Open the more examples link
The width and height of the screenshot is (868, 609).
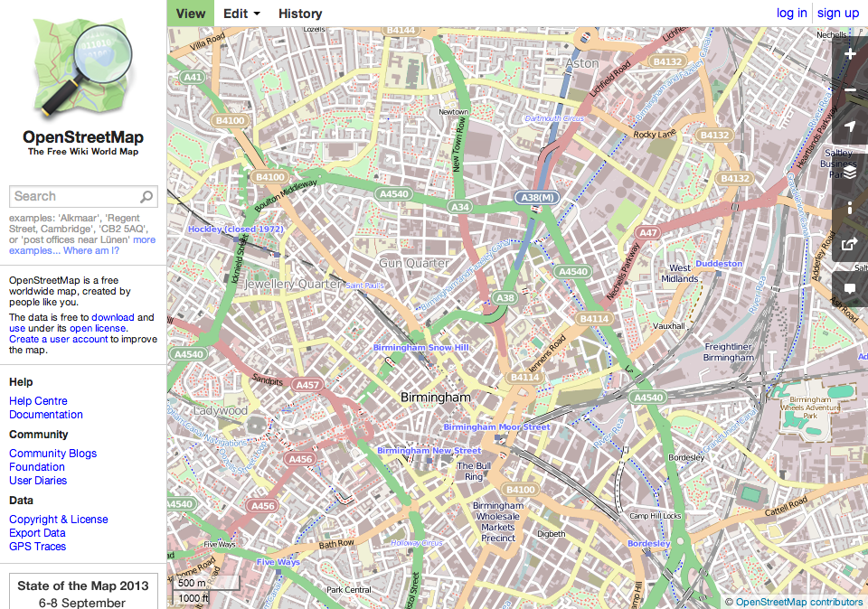click(83, 245)
